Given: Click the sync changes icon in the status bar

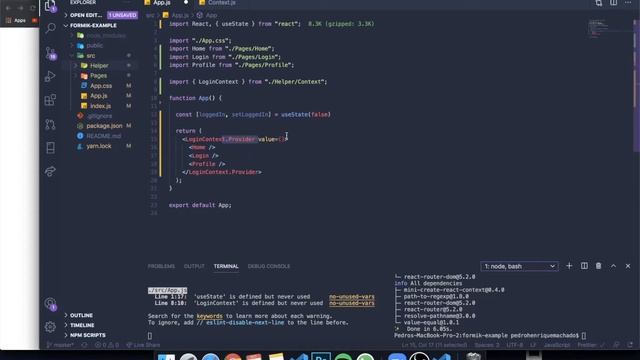Looking at the screenshot, I should (84, 345).
